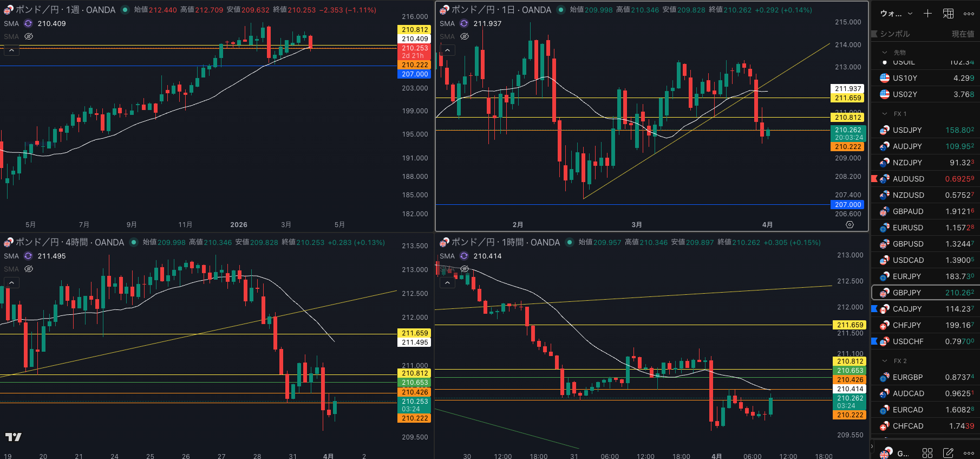Open the watchlist header three-dot menu
The height and width of the screenshot is (459, 980).
pyautogui.click(x=969, y=14)
